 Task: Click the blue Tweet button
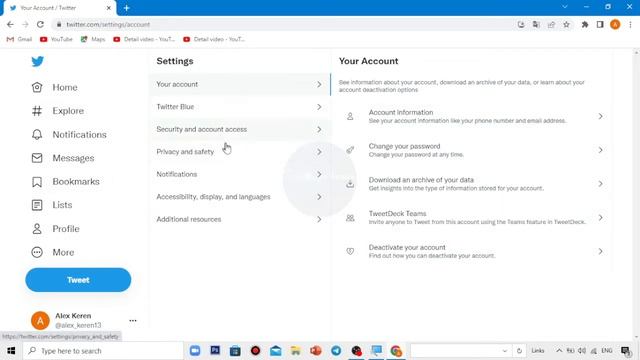pyautogui.click(x=78, y=280)
